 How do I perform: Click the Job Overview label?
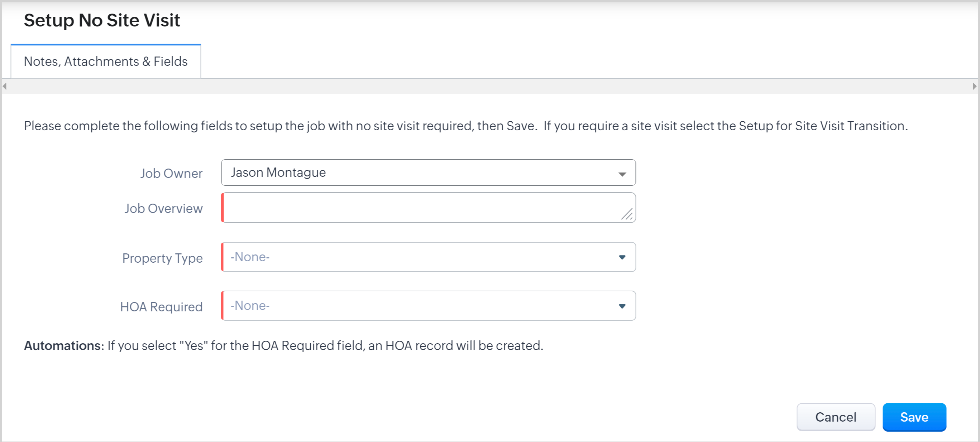point(163,209)
